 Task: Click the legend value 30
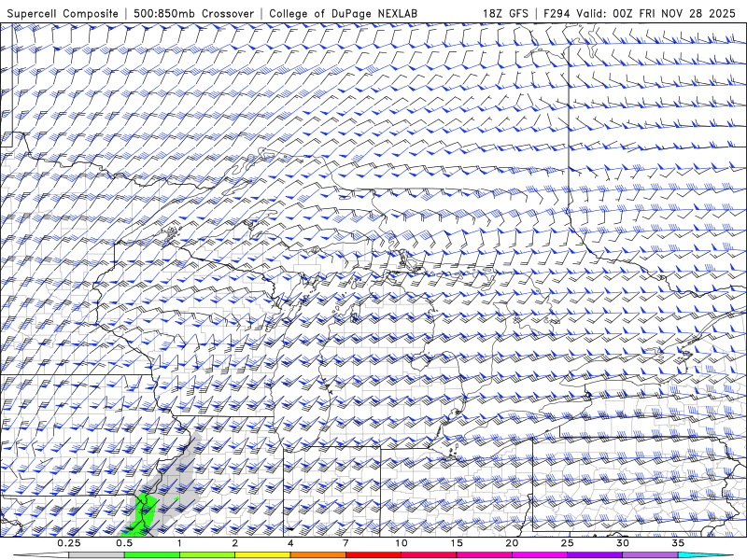(x=622, y=543)
